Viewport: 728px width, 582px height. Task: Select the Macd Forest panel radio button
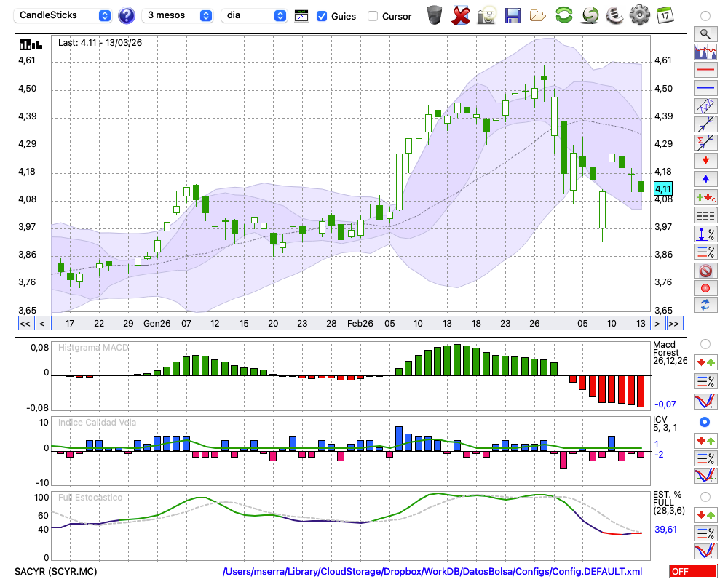click(705, 343)
